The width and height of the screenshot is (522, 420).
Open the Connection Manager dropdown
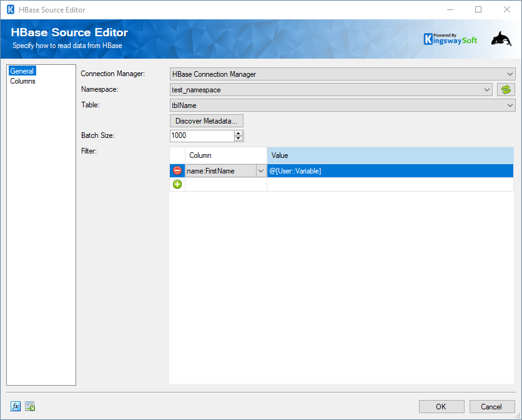click(x=511, y=74)
